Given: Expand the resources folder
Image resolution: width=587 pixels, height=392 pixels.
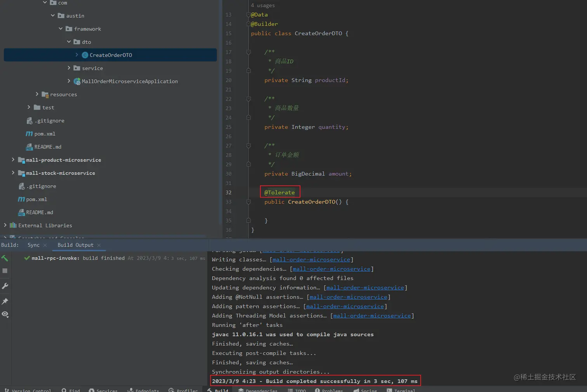Looking at the screenshot, I should [37, 94].
